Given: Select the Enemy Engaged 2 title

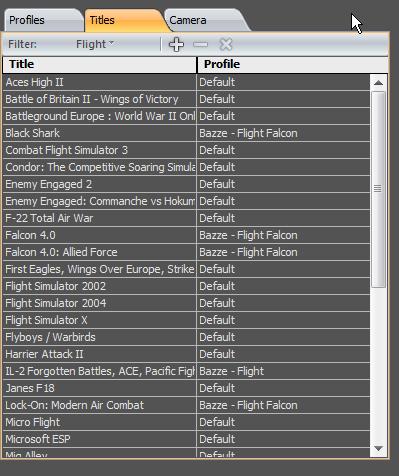Looking at the screenshot, I should pos(99,184).
